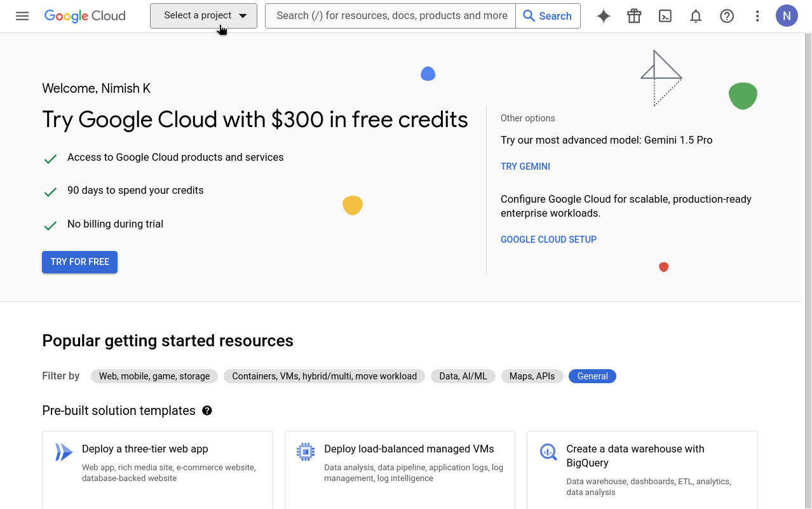Activate Cloud Shell terminal icon
Image resolution: width=812 pixels, height=509 pixels.
point(665,16)
